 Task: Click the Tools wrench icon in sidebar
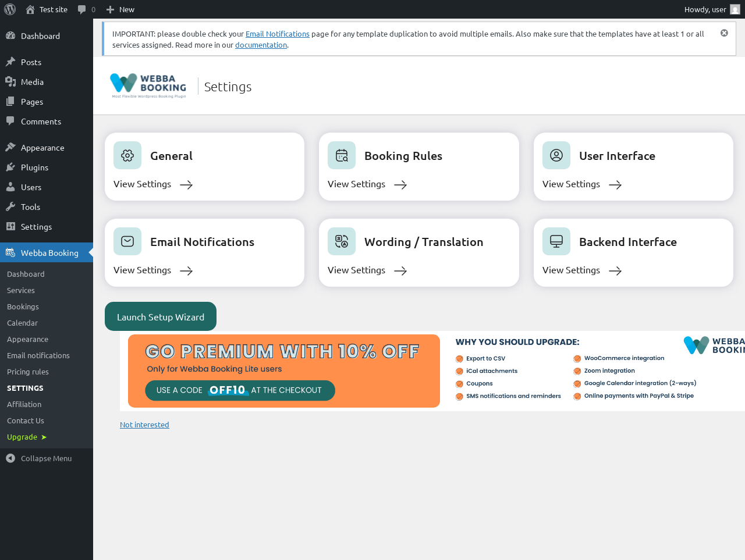(10, 206)
